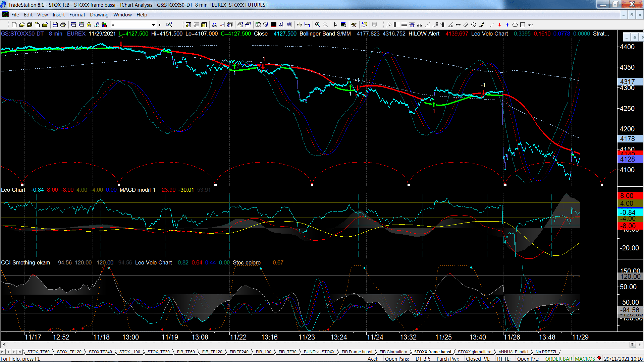Select the double-headed arrow drawing tool

pyautogui.click(x=458, y=25)
